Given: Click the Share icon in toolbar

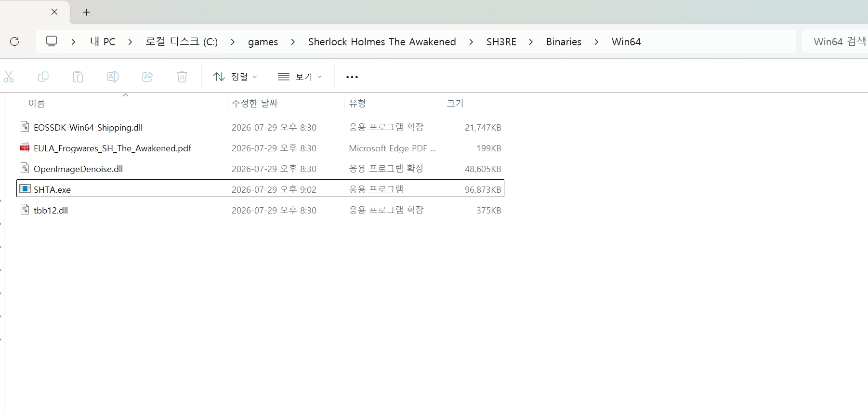Looking at the screenshot, I should 147,77.
